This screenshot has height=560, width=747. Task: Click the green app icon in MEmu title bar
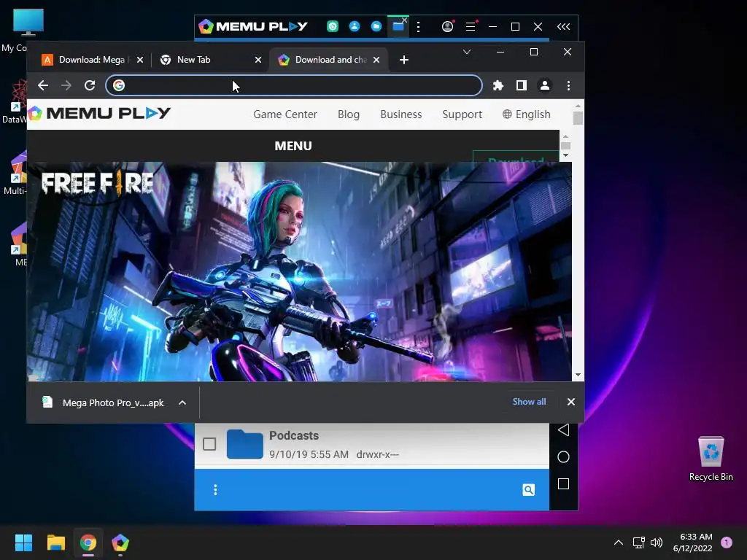[333, 27]
